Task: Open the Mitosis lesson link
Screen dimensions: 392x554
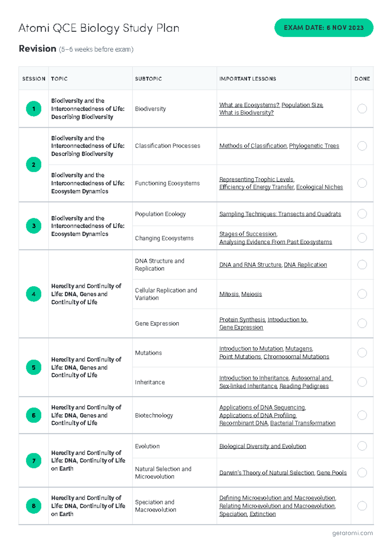Action: [229, 294]
